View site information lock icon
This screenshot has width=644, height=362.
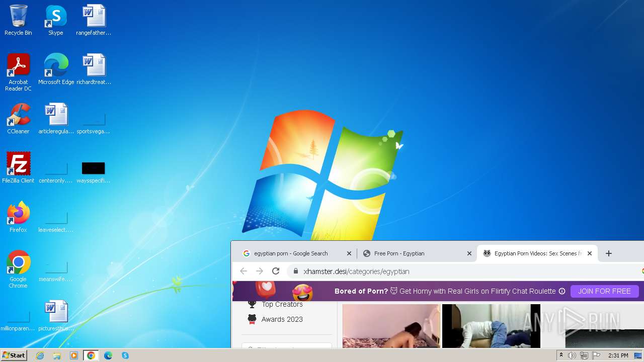coord(296,271)
